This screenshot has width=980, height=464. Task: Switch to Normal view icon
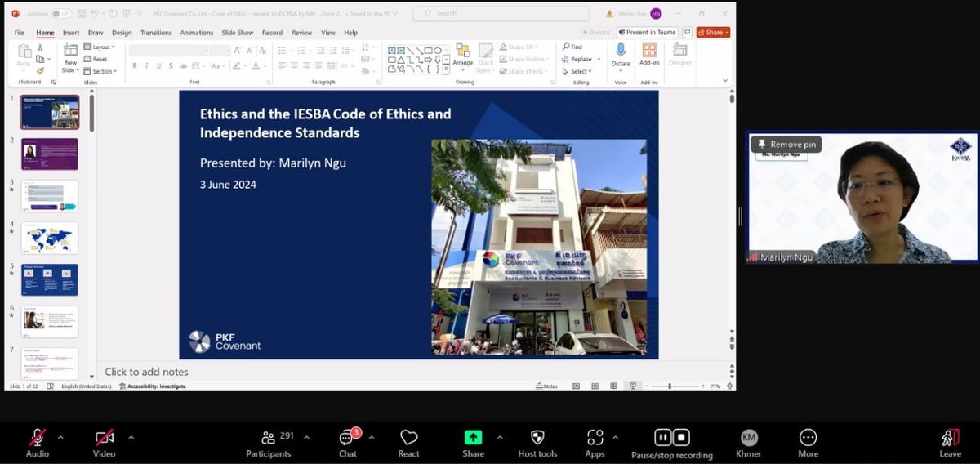click(576, 386)
